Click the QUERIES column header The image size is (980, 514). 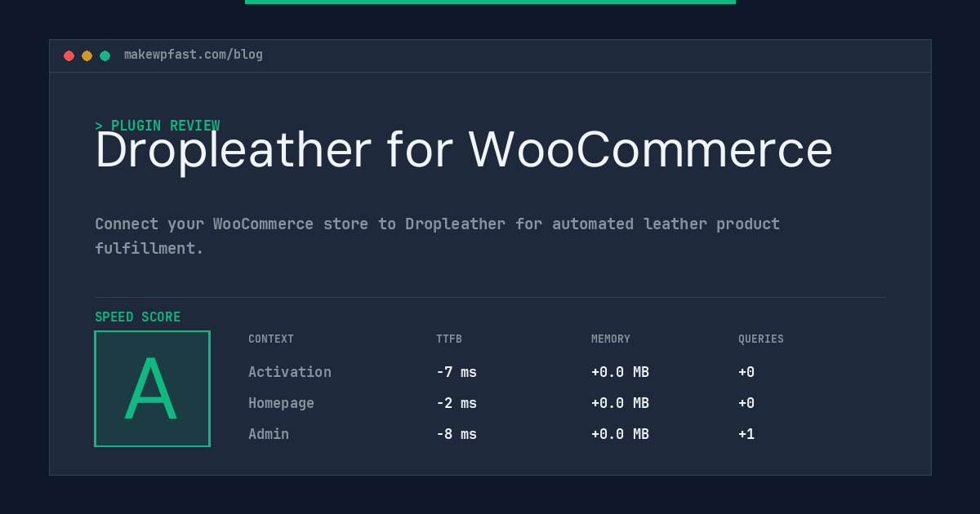pos(761,339)
